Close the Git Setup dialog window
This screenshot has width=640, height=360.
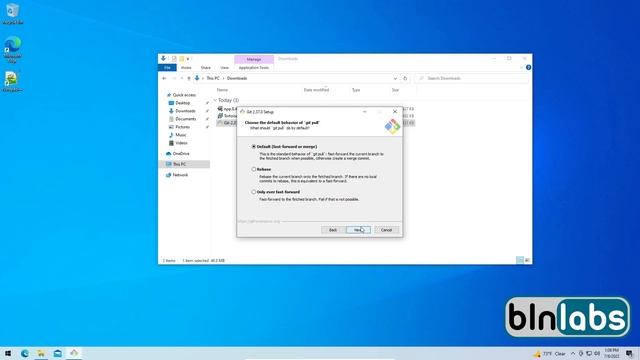pos(395,111)
